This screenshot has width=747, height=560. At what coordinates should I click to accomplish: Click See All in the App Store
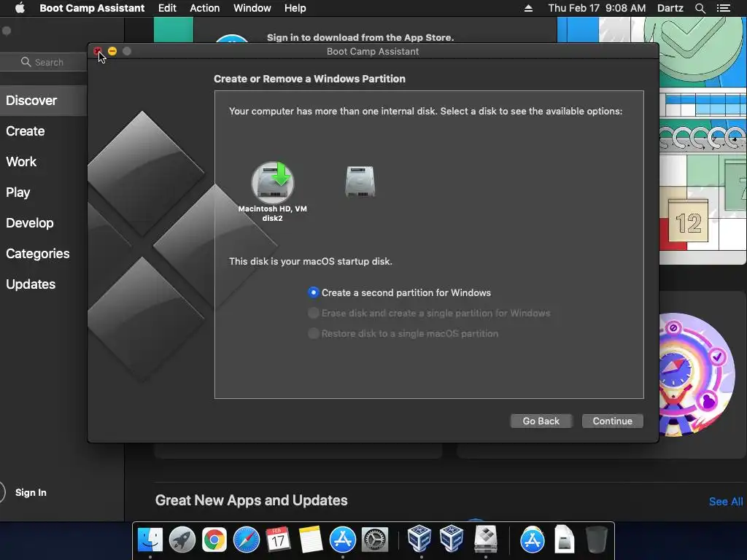click(x=726, y=502)
